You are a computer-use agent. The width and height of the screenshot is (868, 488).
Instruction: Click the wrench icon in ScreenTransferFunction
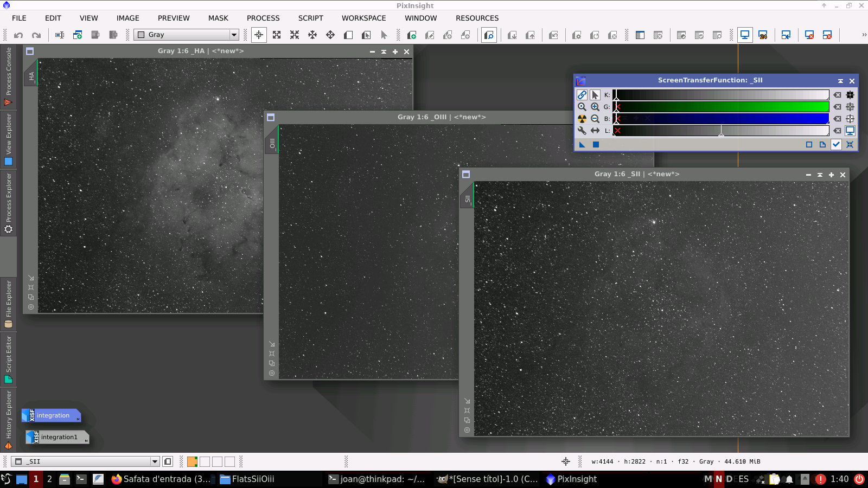(x=582, y=131)
